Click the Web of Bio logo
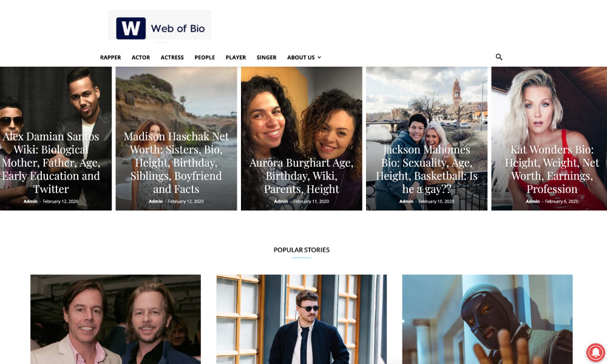Image resolution: width=607 pixels, height=364 pixels. (x=160, y=25)
